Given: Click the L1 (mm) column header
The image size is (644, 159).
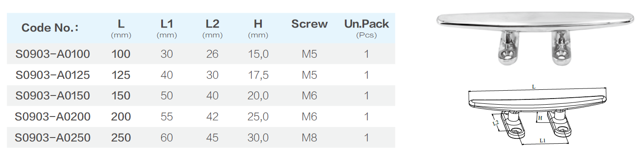Looking at the screenshot, I should pyautogui.click(x=166, y=28).
